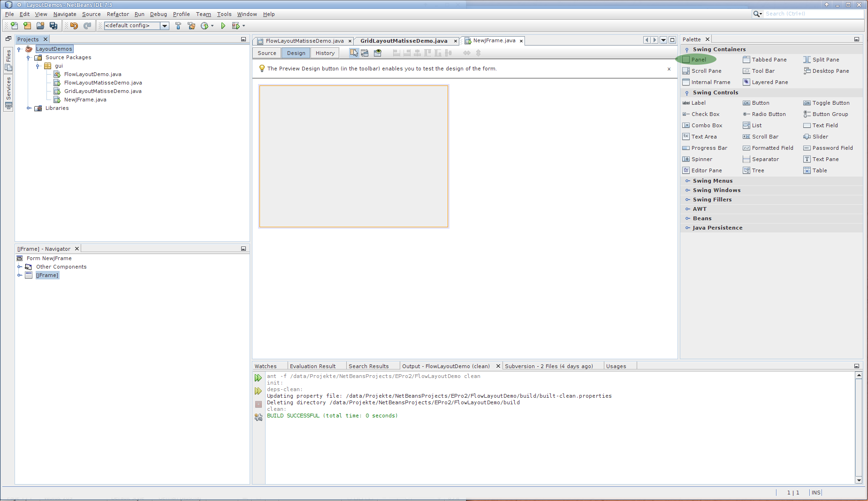Image resolution: width=868 pixels, height=501 pixels.
Task: Open the Output panel ant settings icon
Action: (258, 417)
